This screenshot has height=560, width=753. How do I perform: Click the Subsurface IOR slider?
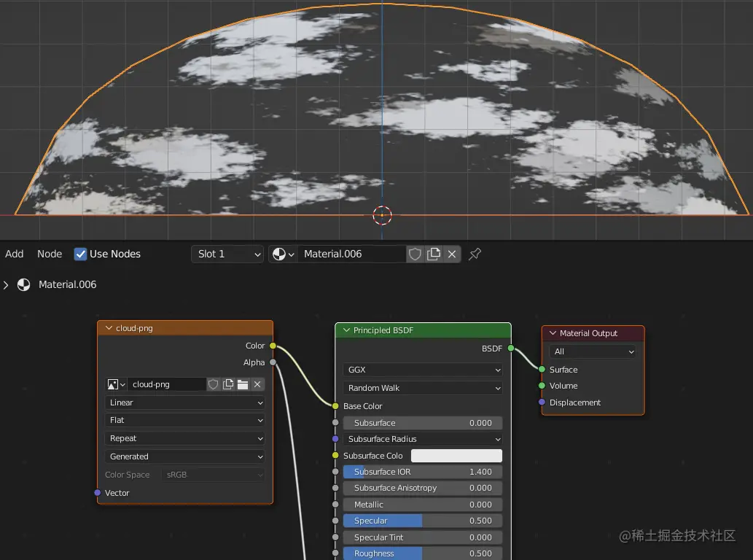click(x=423, y=472)
